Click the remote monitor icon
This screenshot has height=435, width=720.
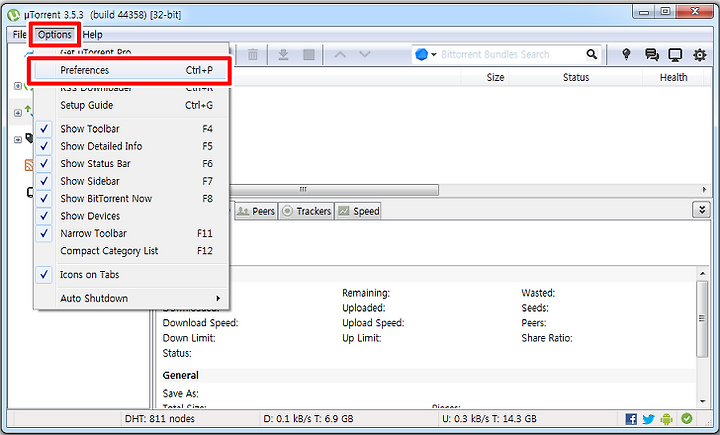(x=675, y=55)
